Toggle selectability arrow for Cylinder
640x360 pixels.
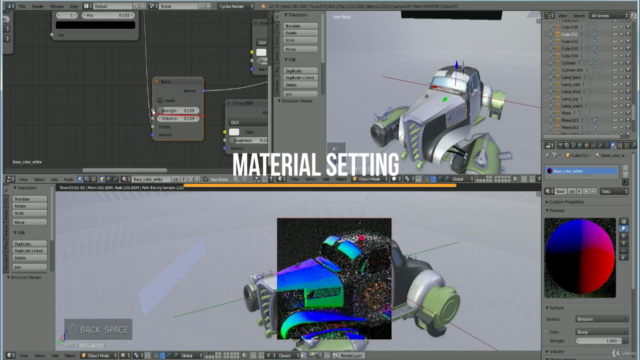coord(622,63)
